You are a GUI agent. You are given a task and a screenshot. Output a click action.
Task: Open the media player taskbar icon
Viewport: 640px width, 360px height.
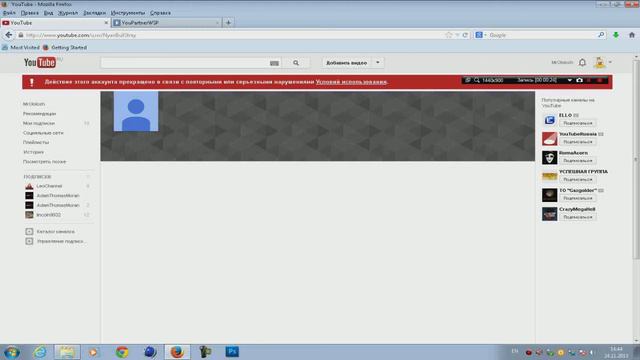[x=93, y=352]
